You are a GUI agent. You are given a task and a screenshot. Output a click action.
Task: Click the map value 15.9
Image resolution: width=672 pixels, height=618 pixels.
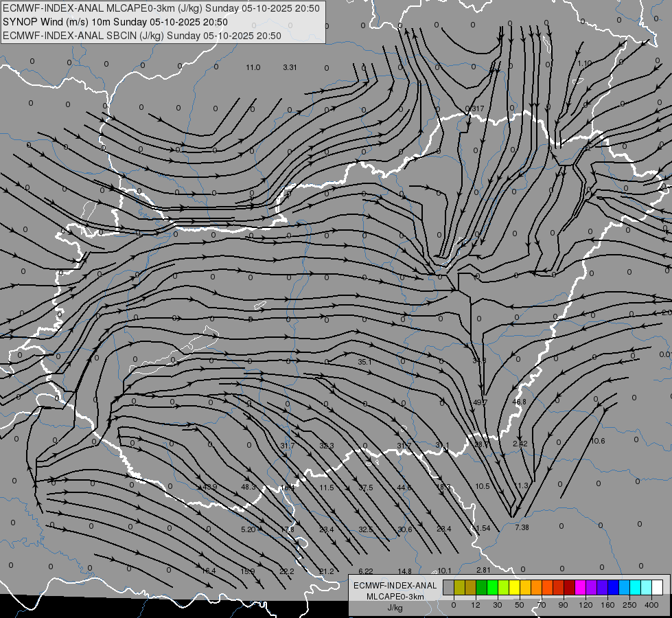248,571
